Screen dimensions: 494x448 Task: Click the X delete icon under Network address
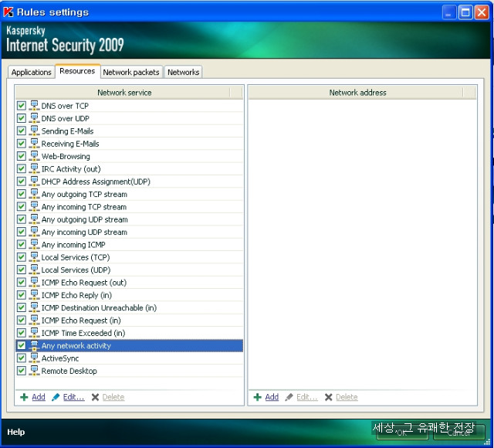[x=328, y=397]
